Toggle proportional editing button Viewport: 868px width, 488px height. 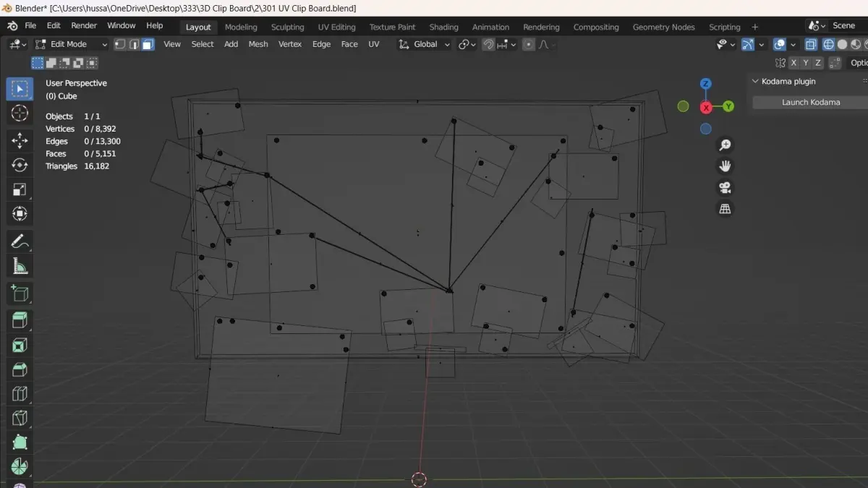[x=529, y=44]
